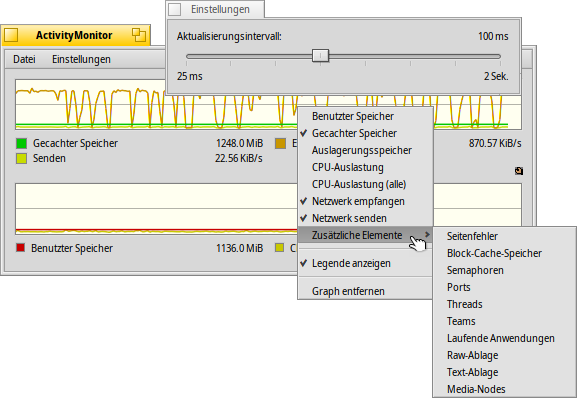Toggle Legende anzeigen option
Image resolution: width=577 pixels, height=398 pixels.
coord(365,263)
